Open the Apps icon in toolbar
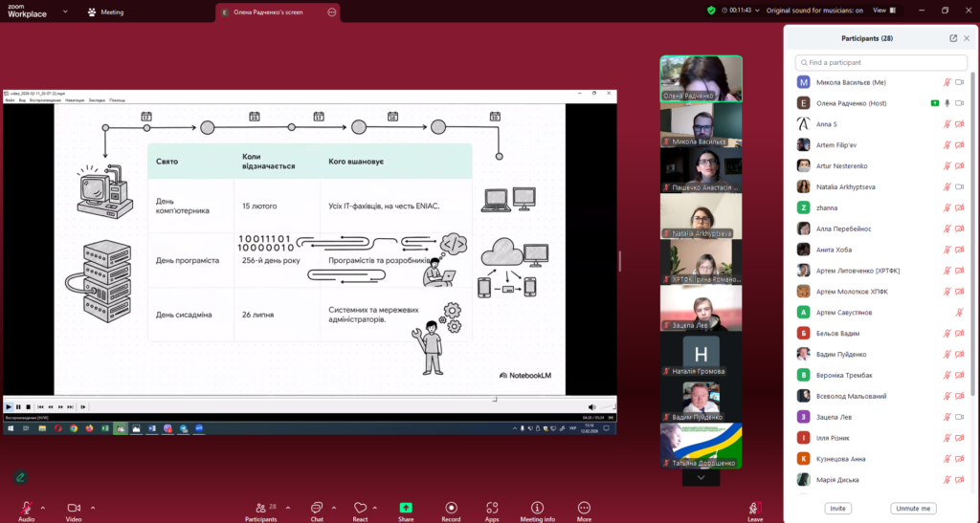 pyautogui.click(x=492, y=508)
